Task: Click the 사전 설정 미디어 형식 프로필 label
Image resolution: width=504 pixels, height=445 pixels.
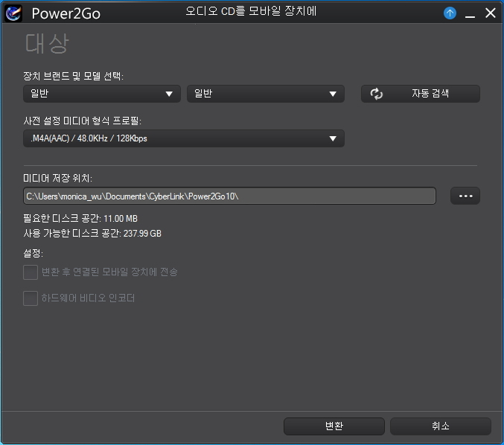Action: pyautogui.click(x=83, y=121)
